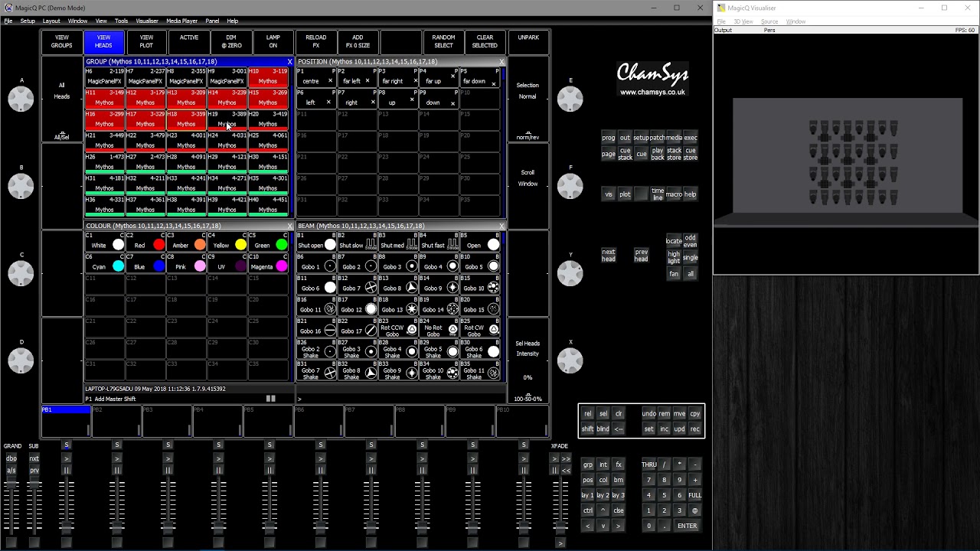Select the 'far left' position palette

(357, 77)
